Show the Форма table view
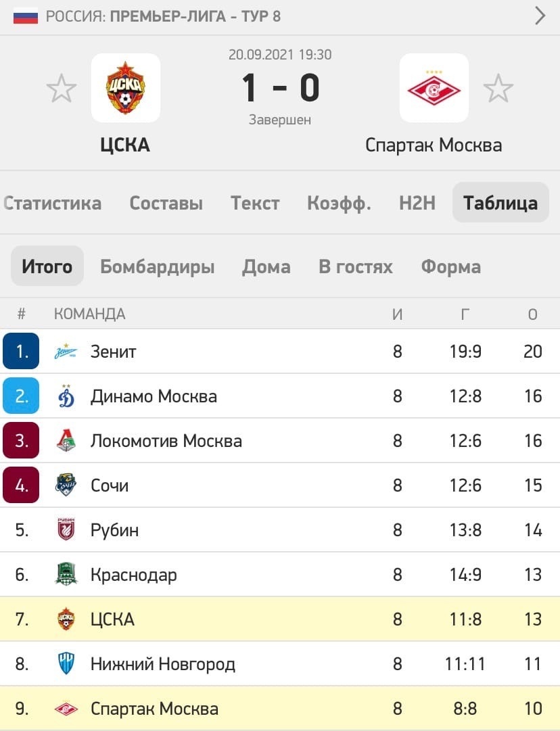 point(450,266)
